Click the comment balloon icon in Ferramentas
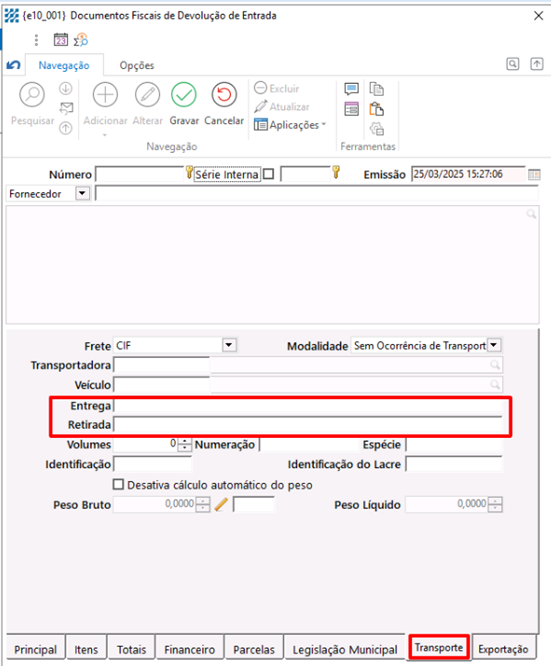The image size is (551, 666). pos(351,89)
